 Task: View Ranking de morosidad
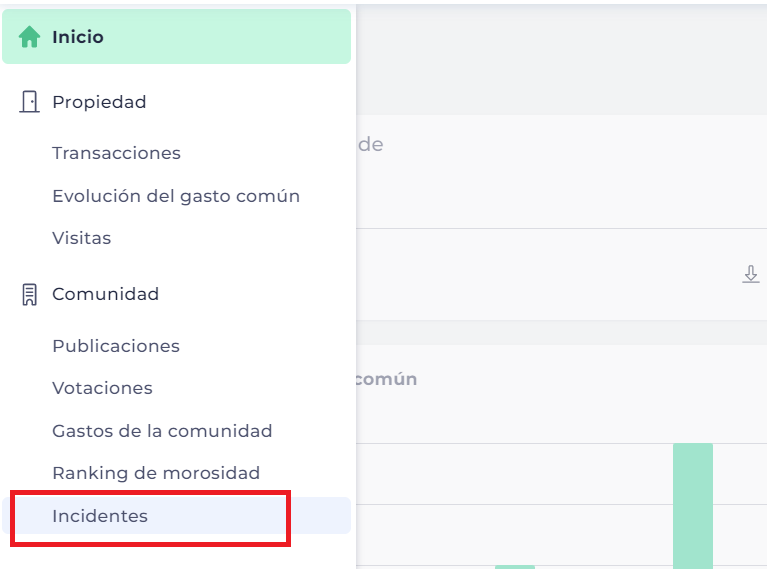click(156, 473)
